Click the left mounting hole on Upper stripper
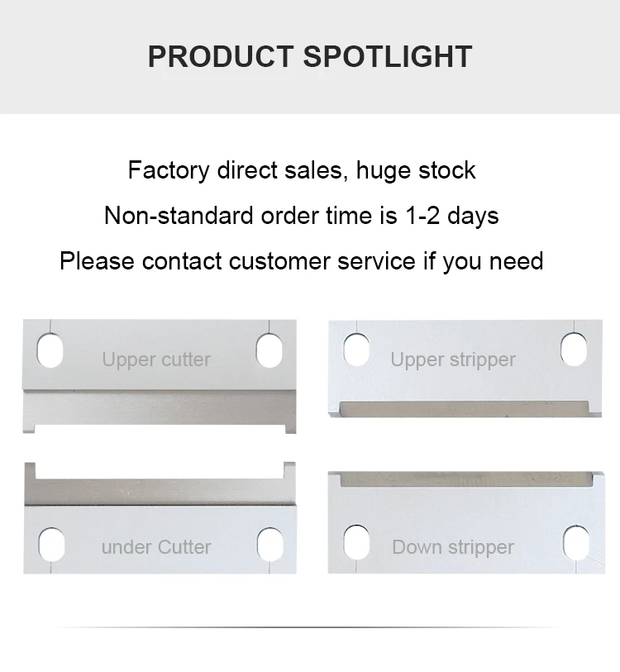This screenshot has width=620, height=672. pyautogui.click(x=357, y=350)
